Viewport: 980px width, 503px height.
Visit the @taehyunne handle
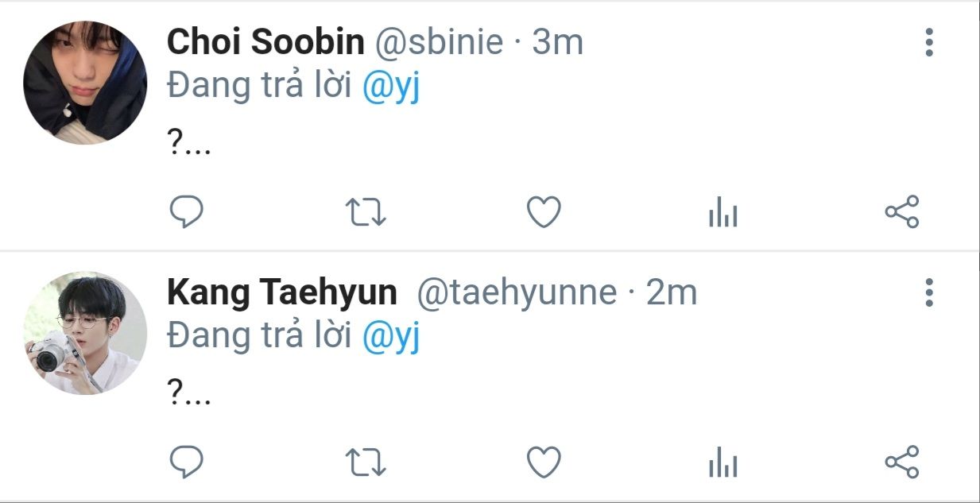[x=517, y=294]
